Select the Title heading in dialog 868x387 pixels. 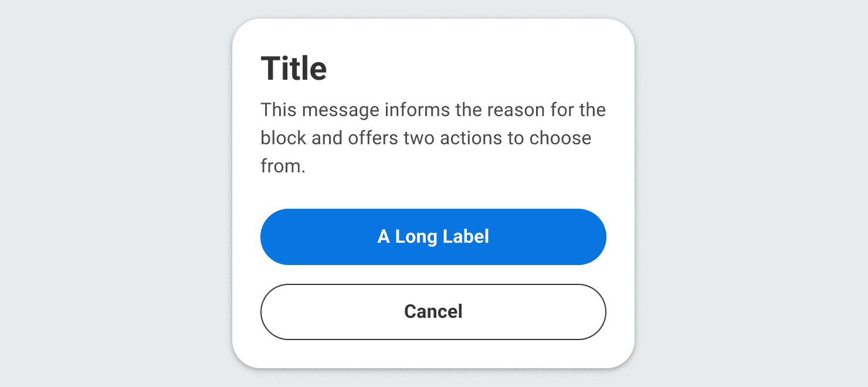coord(294,69)
